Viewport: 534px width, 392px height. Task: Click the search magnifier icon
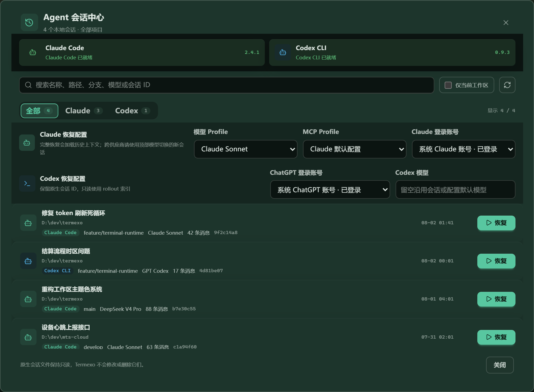coord(28,85)
